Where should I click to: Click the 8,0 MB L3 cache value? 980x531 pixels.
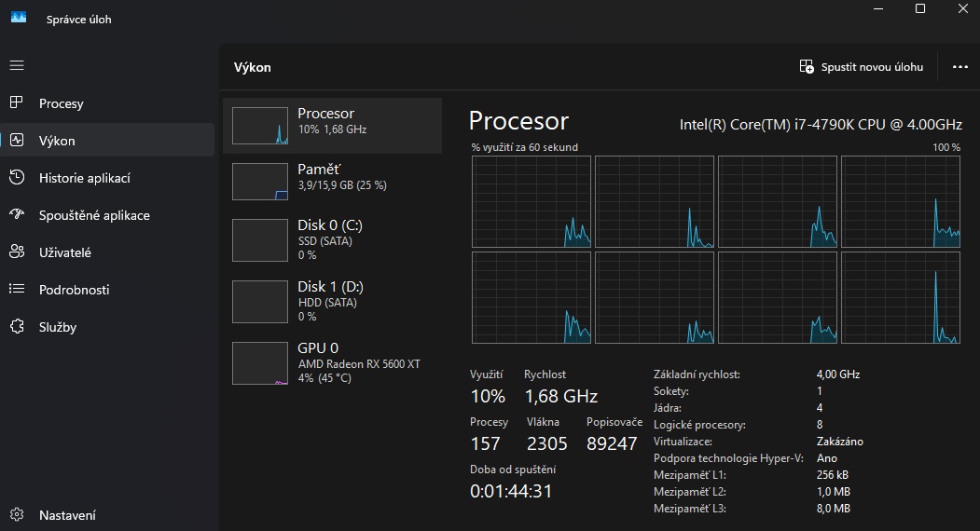[833, 509]
